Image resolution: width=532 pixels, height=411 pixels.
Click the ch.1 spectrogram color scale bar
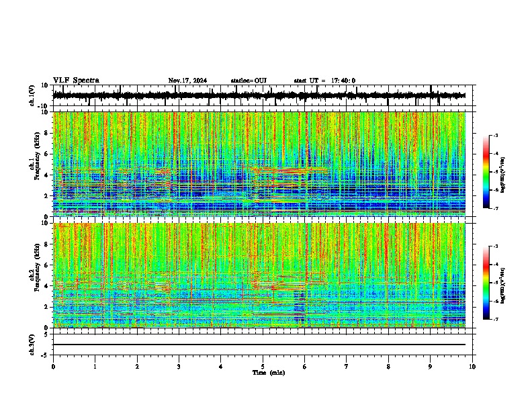point(486,172)
